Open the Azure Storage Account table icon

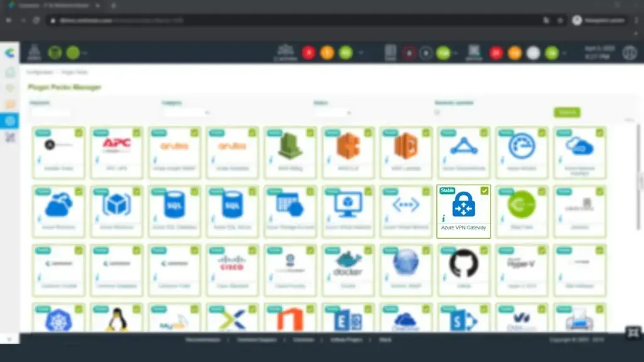point(290,204)
